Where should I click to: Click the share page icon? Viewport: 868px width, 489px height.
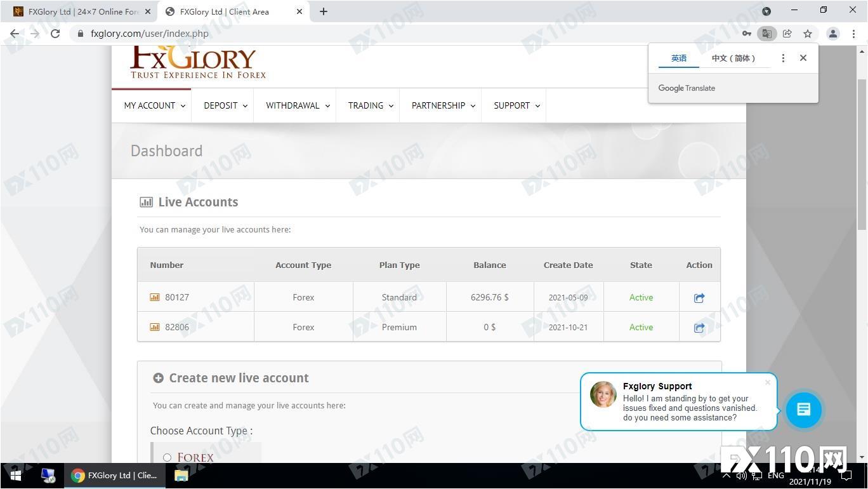(x=787, y=34)
